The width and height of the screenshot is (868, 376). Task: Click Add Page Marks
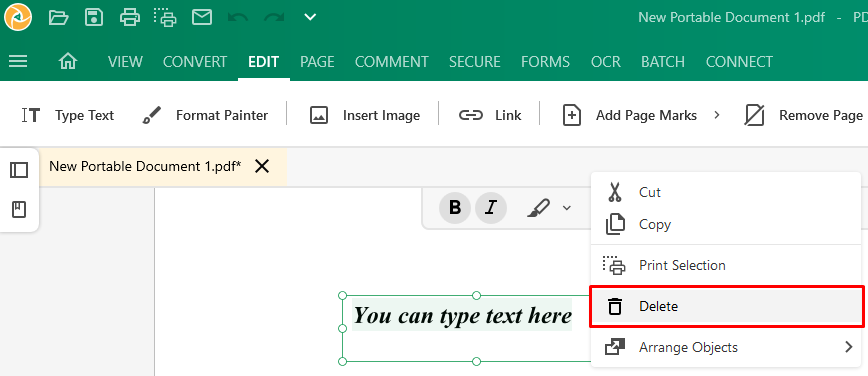pos(630,115)
